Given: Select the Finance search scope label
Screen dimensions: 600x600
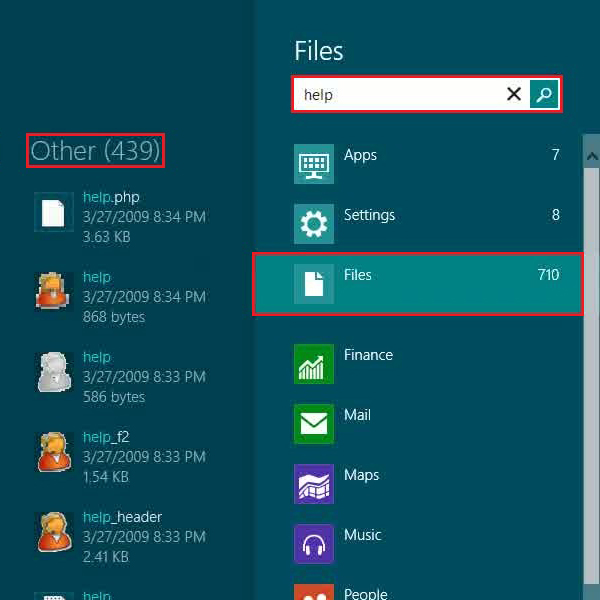Looking at the screenshot, I should pos(368,355).
